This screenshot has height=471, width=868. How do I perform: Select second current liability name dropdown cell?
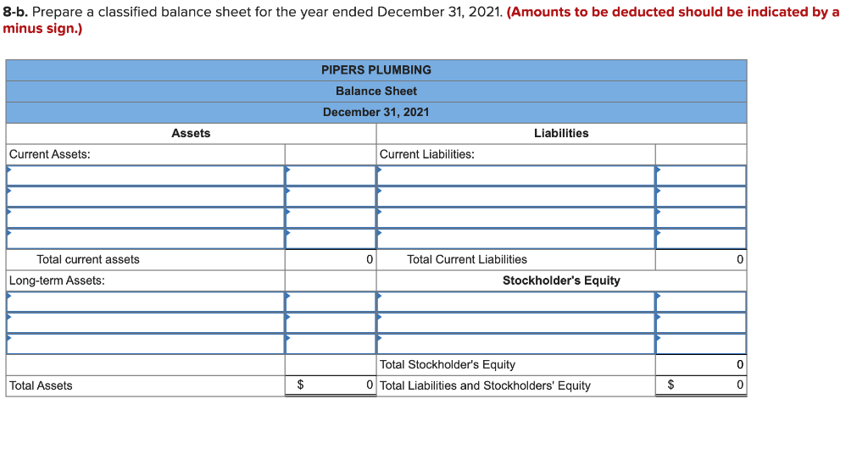[516, 197]
